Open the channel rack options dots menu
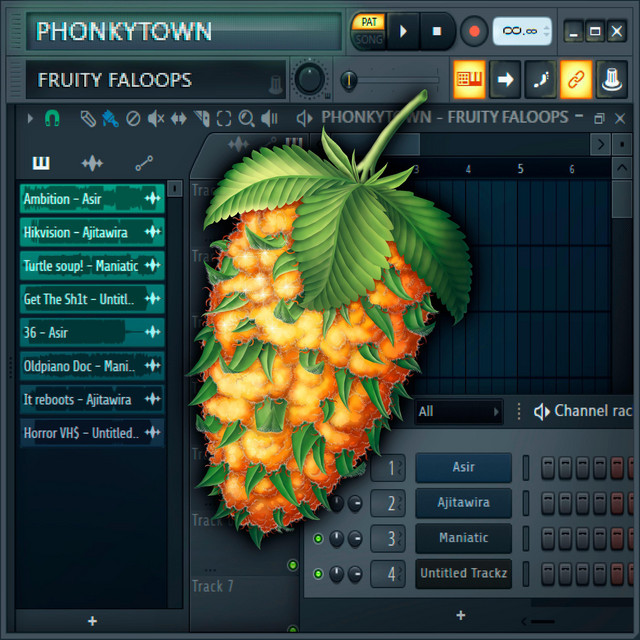This screenshot has height=640, width=640. (x=519, y=411)
